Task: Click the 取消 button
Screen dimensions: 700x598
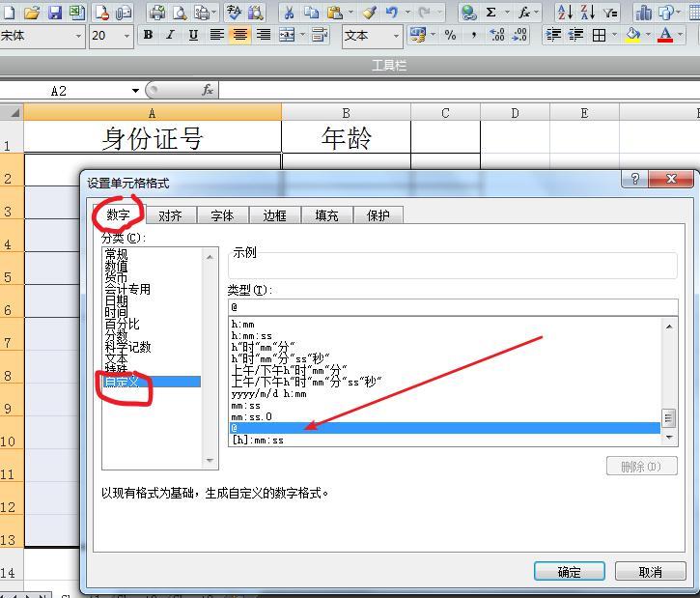Action: 650,571
